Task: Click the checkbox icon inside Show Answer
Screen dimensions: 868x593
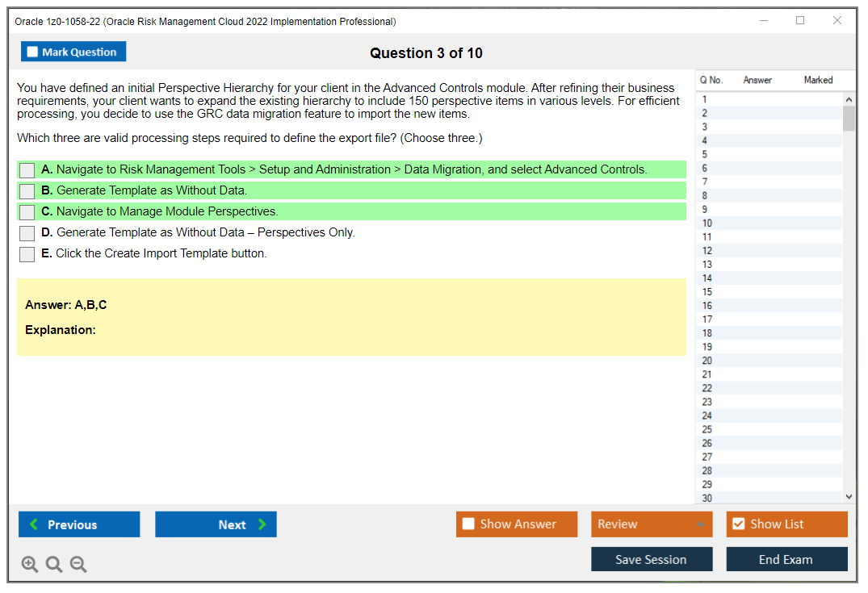Action: [x=468, y=524]
